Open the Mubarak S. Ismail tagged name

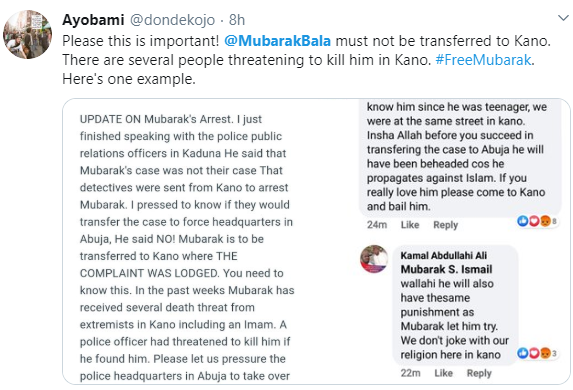[446, 269]
